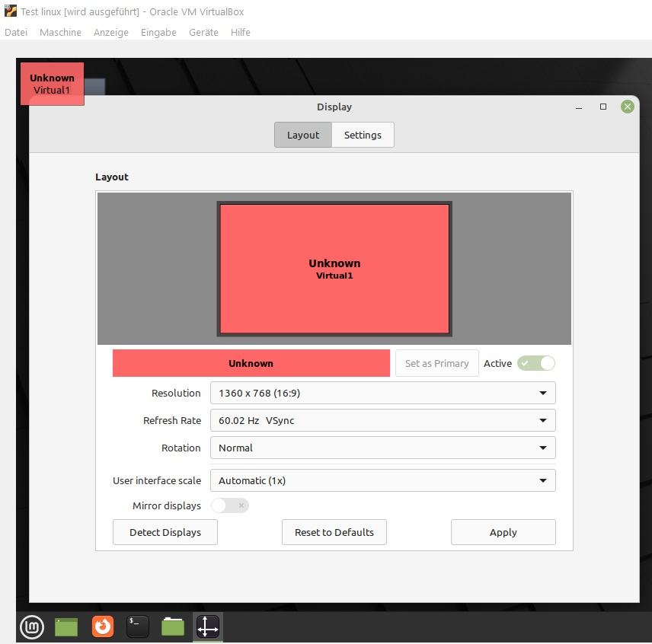Switch to the Layout tab
This screenshot has width=652, height=644.
coord(303,135)
